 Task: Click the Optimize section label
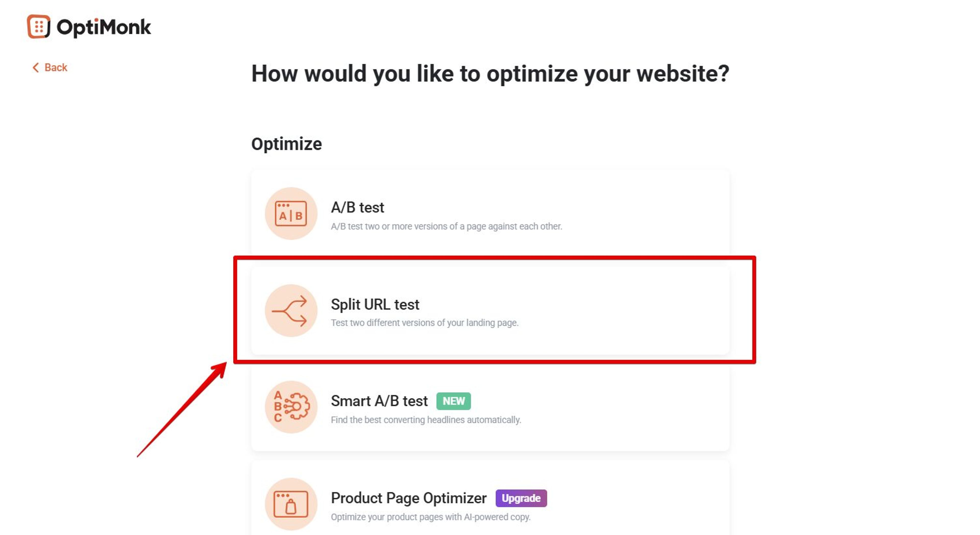coord(286,144)
